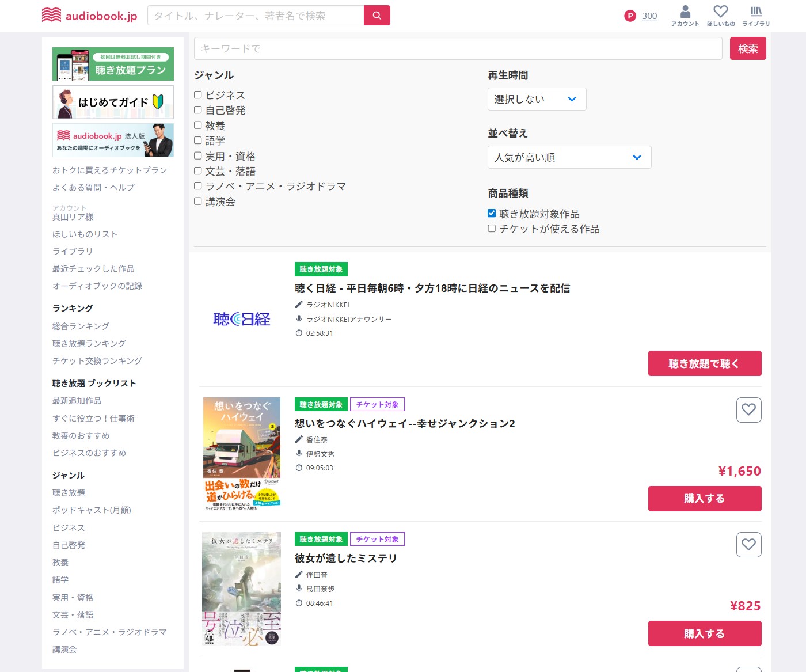Click the magnifier search icon in header
The width and height of the screenshot is (806, 672).
coord(377,16)
